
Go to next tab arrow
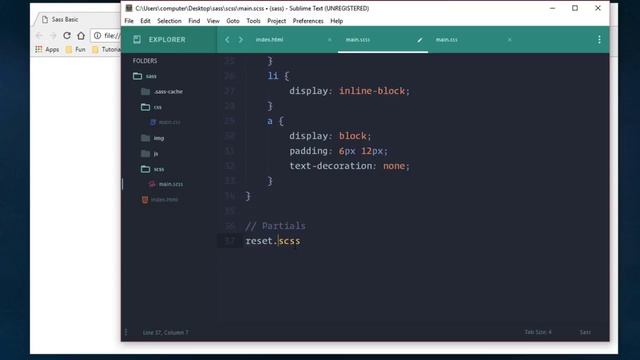coord(240,40)
